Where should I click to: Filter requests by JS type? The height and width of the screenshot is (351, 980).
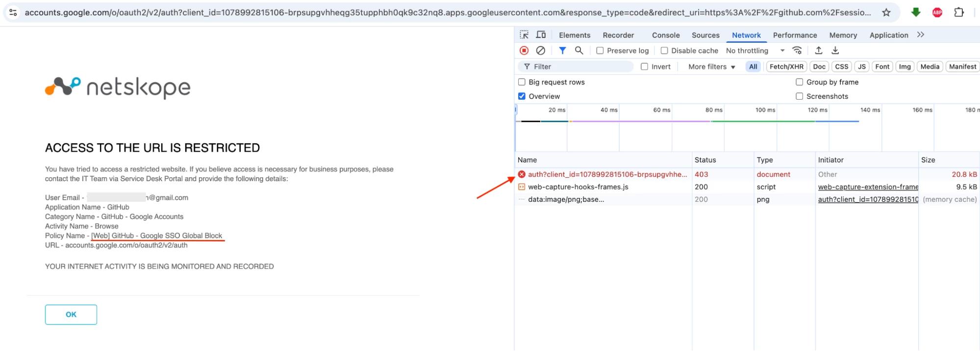862,67
